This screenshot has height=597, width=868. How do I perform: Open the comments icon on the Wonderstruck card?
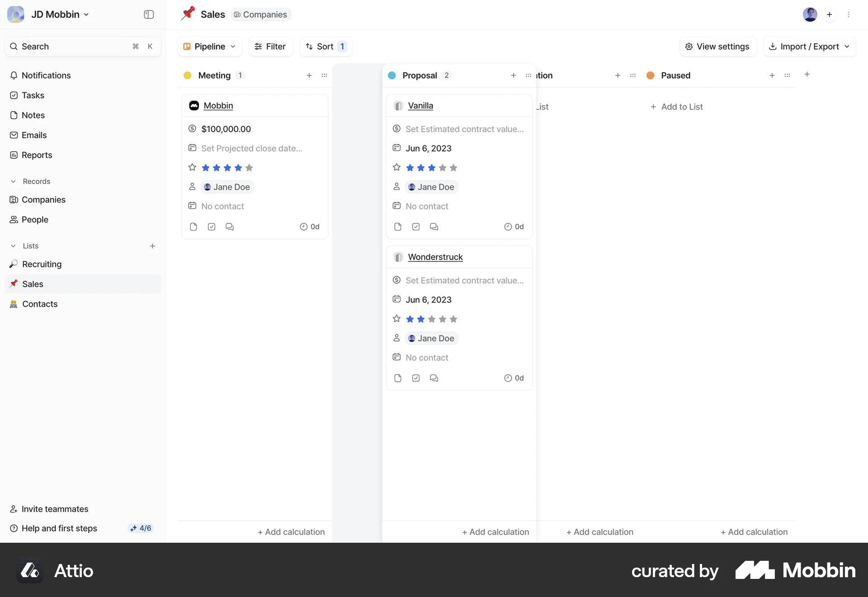(x=434, y=378)
